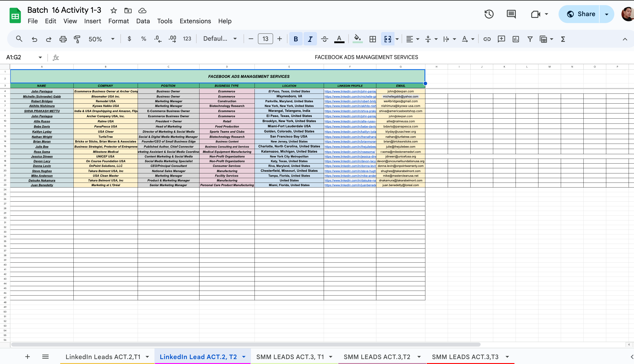634x364 pixels.
Task: Toggle bold formatting button
Action: pos(296,39)
